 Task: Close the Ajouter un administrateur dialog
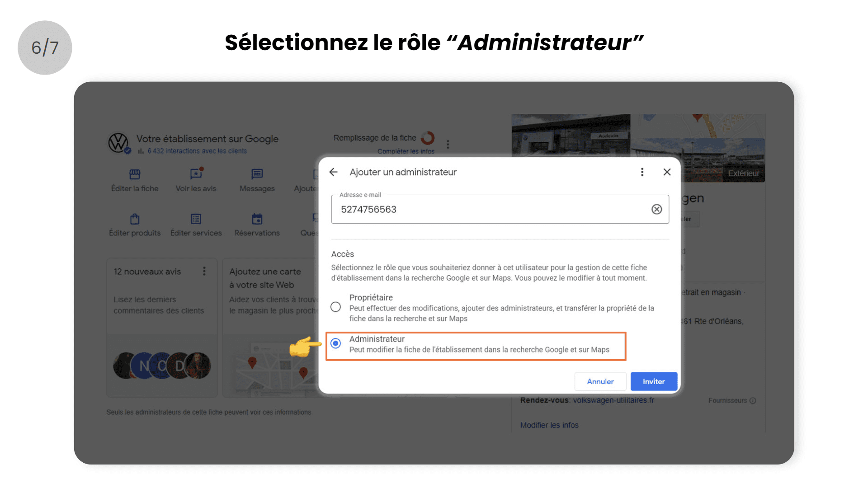(x=667, y=172)
